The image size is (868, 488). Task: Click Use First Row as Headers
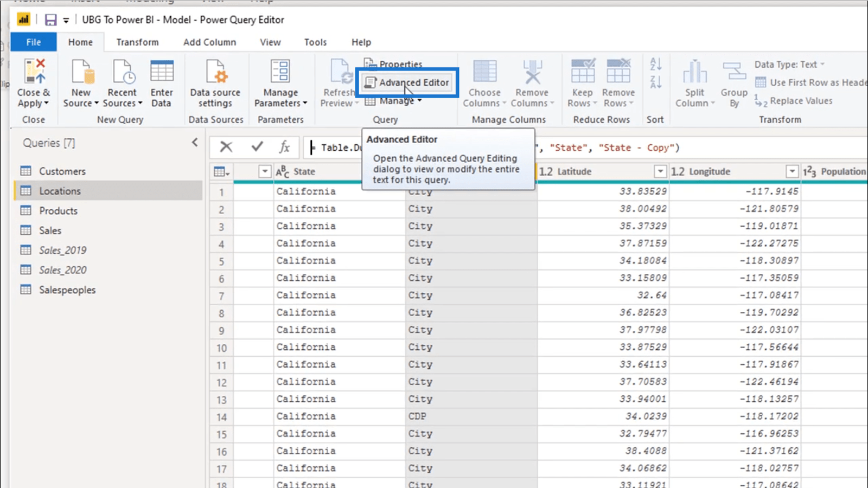pos(812,82)
